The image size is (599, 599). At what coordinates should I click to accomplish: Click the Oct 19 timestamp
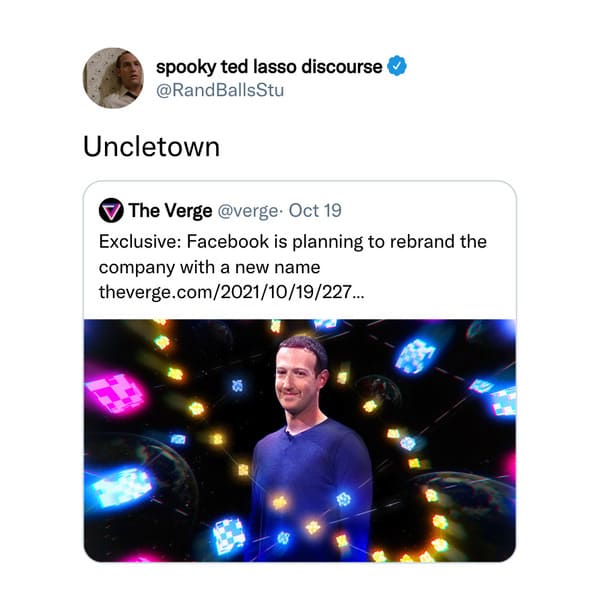(315, 210)
